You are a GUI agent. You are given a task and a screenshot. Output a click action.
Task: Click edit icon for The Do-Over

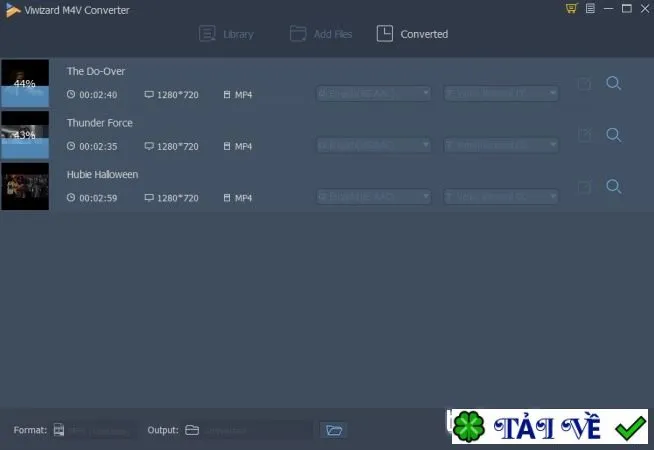pyautogui.click(x=585, y=83)
